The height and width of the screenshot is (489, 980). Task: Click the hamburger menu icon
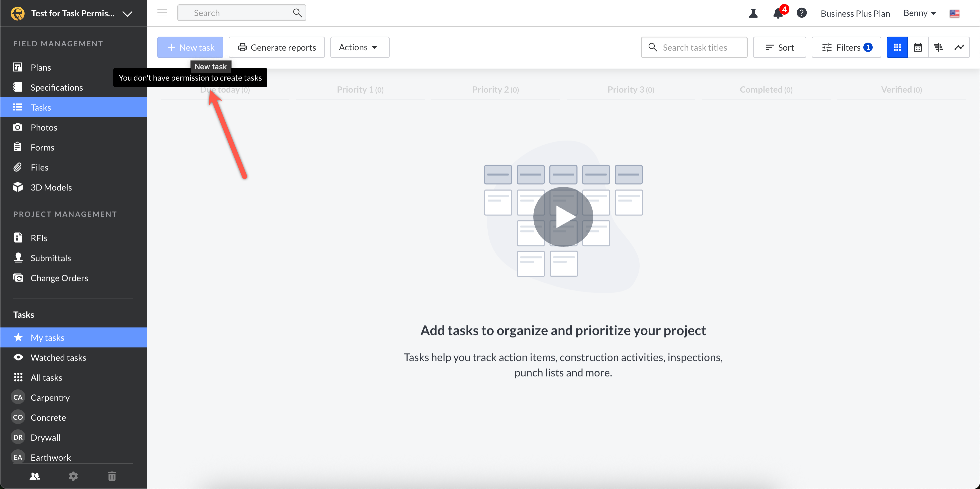pyautogui.click(x=162, y=13)
